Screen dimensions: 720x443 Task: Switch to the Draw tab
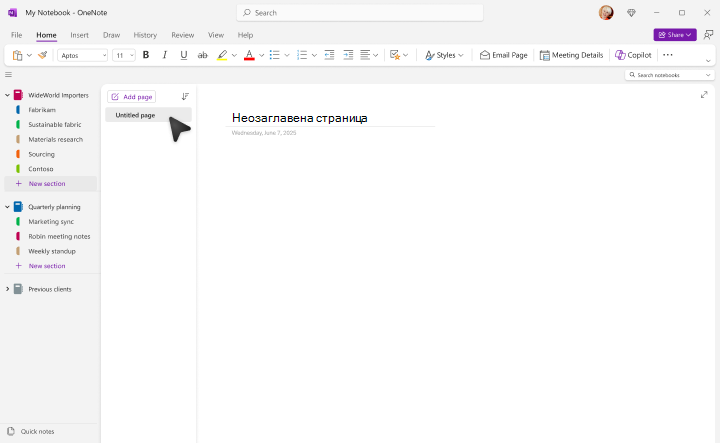point(112,35)
